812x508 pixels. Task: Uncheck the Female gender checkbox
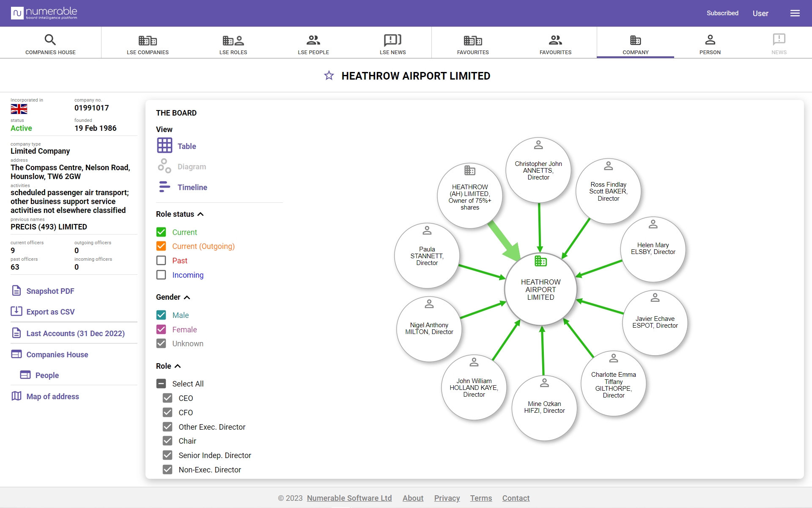point(161,329)
